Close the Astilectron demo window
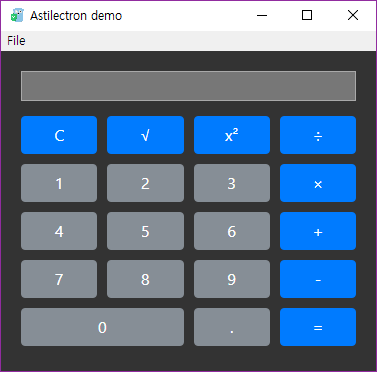Screen dimensions: 377x372 pos(353,15)
